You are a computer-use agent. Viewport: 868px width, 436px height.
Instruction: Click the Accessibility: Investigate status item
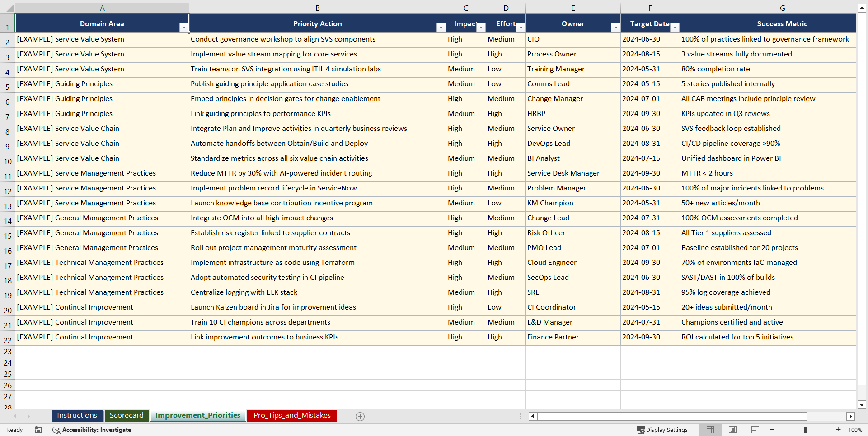coord(92,430)
